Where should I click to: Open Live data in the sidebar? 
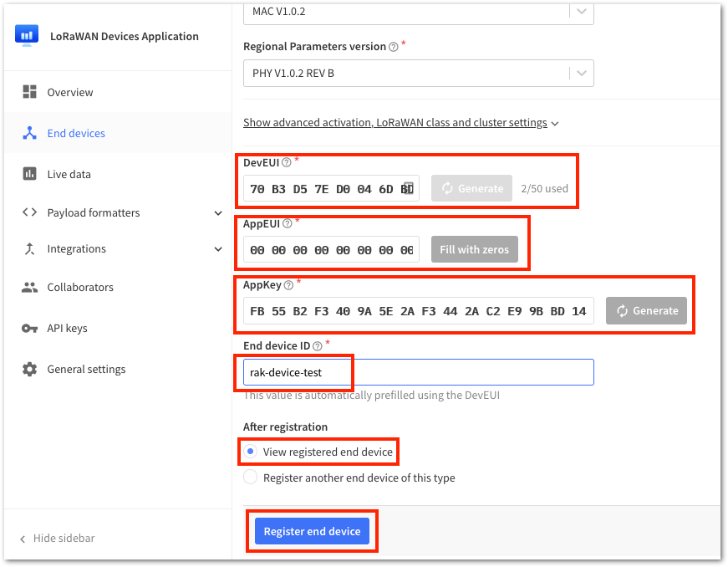pyautogui.click(x=118, y=174)
